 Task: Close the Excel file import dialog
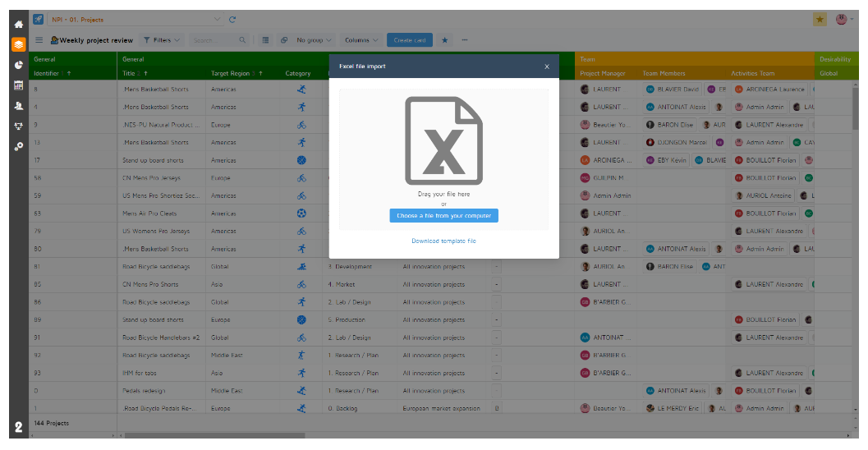(x=547, y=67)
